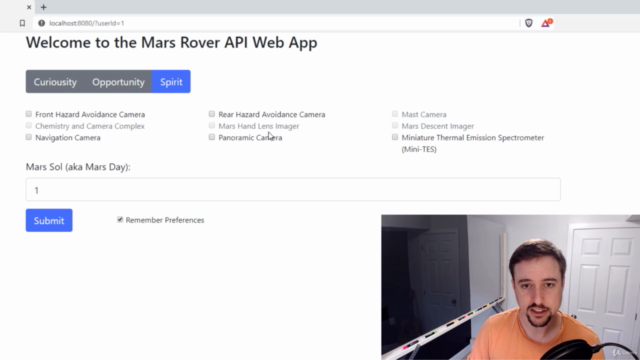
Task: Toggle Chemistry and Camera Complex checkbox
Action: pos(29,125)
